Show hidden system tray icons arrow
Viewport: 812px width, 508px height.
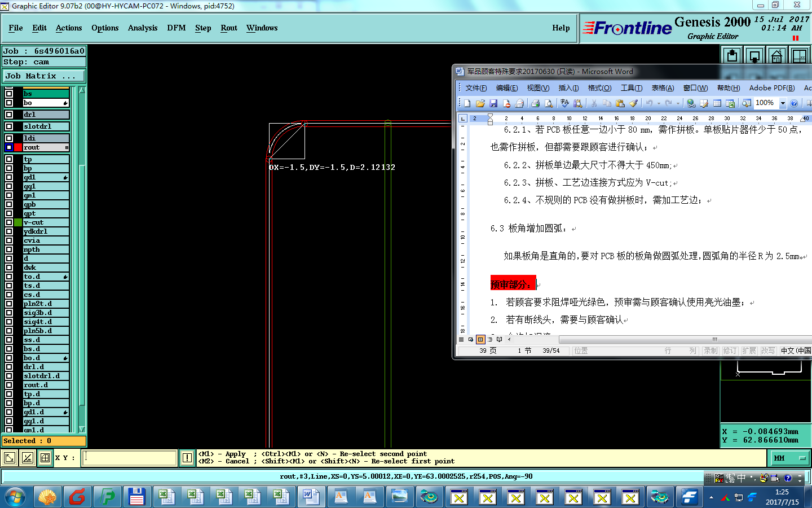pos(711,497)
